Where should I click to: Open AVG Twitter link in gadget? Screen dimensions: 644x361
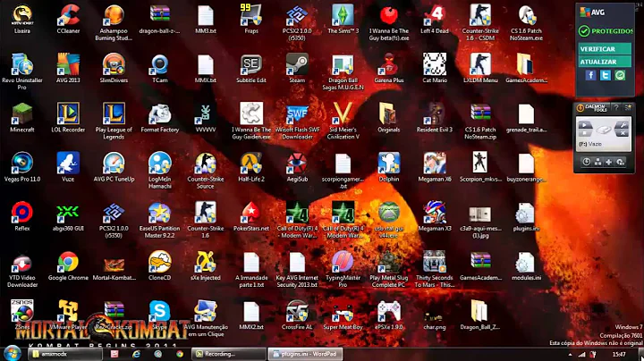click(x=605, y=75)
